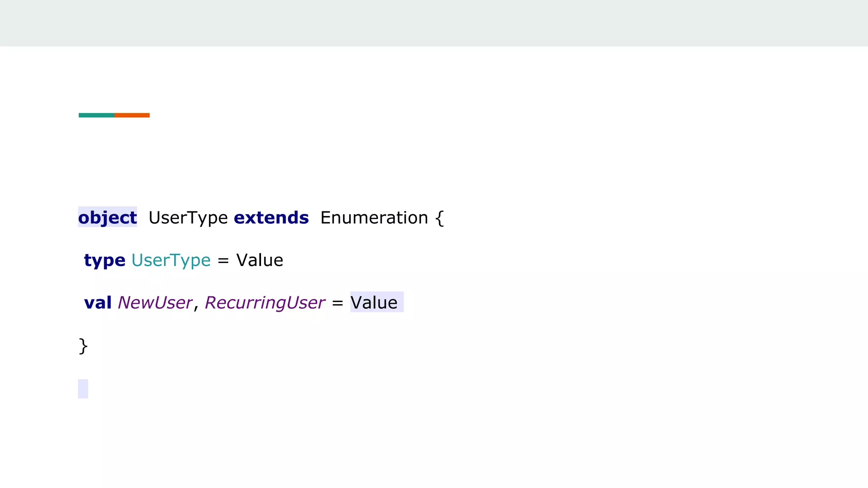Click the bold 'extends' keyword

pyautogui.click(x=271, y=218)
